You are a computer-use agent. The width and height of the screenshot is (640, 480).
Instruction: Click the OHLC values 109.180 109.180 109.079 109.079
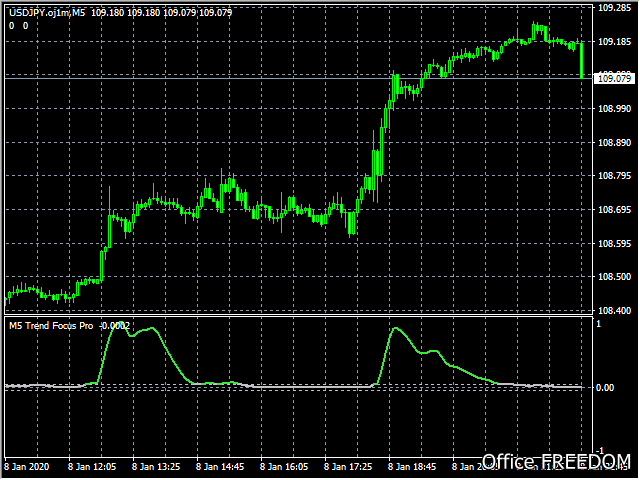(x=162, y=13)
